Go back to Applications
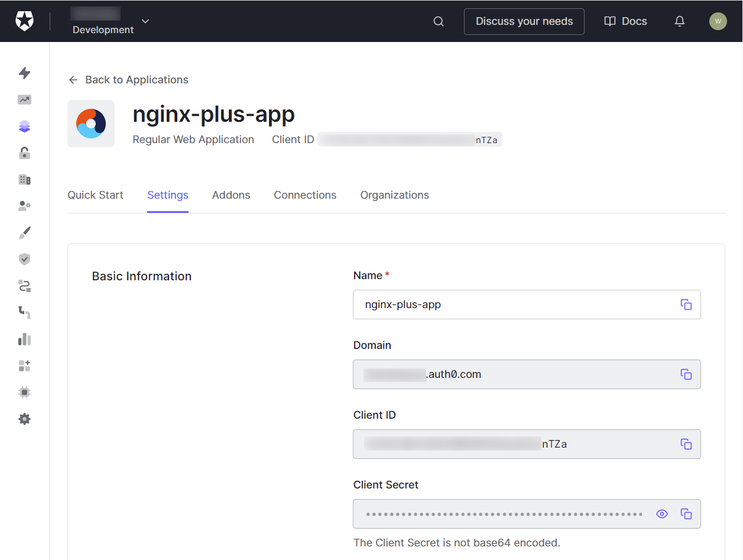This screenshot has width=743, height=560. tap(128, 79)
